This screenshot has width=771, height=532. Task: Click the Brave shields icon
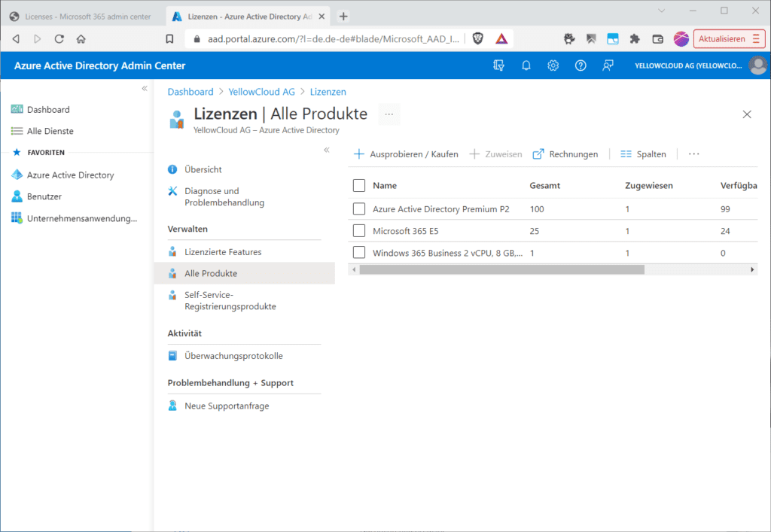(x=477, y=39)
